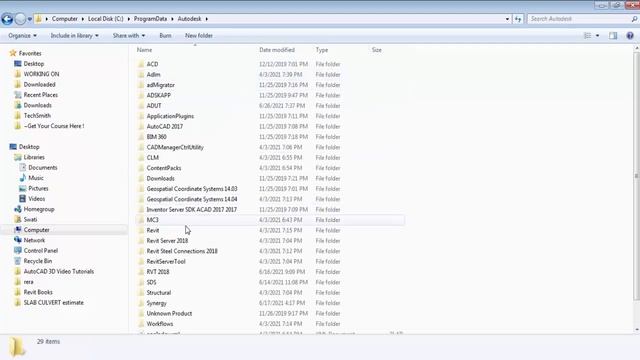Select the MC3 folder icon
640x360 pixels.
(141, 220)
